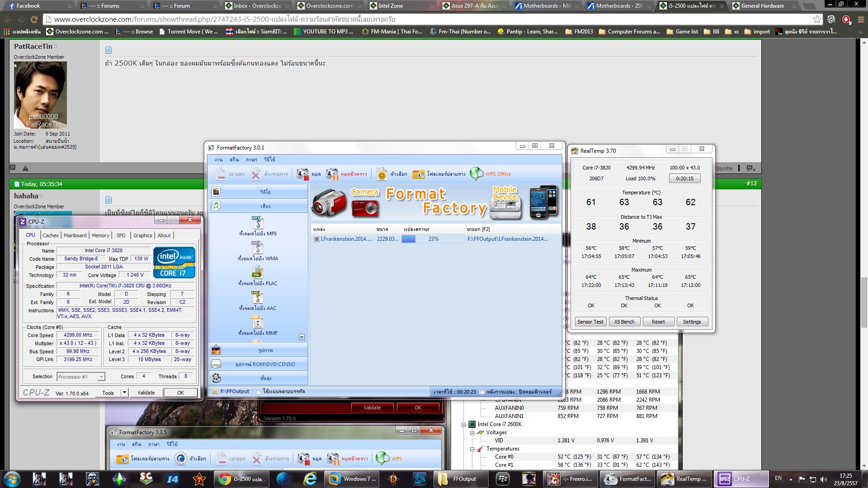The height and width of the screenshot is (488, 868).
Task: Click the XS Bench button in RealTemp
Action: (624, 322)
